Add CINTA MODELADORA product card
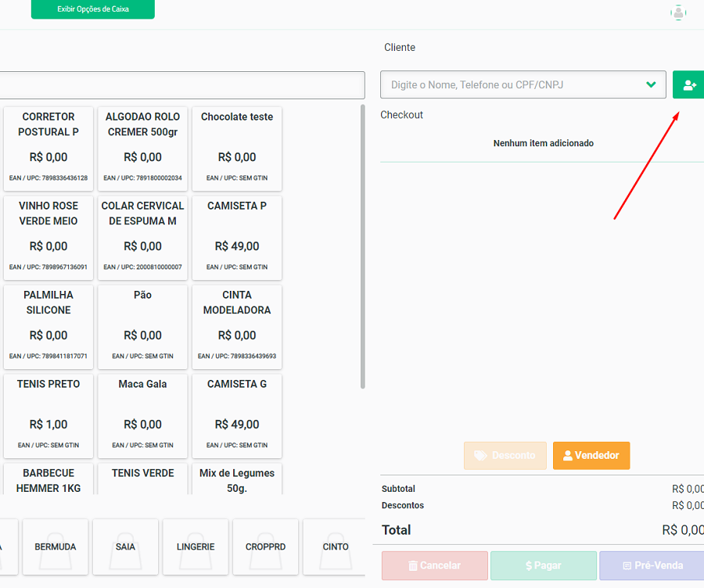Viewport: 704px width, 588px height. click(237, 327)
